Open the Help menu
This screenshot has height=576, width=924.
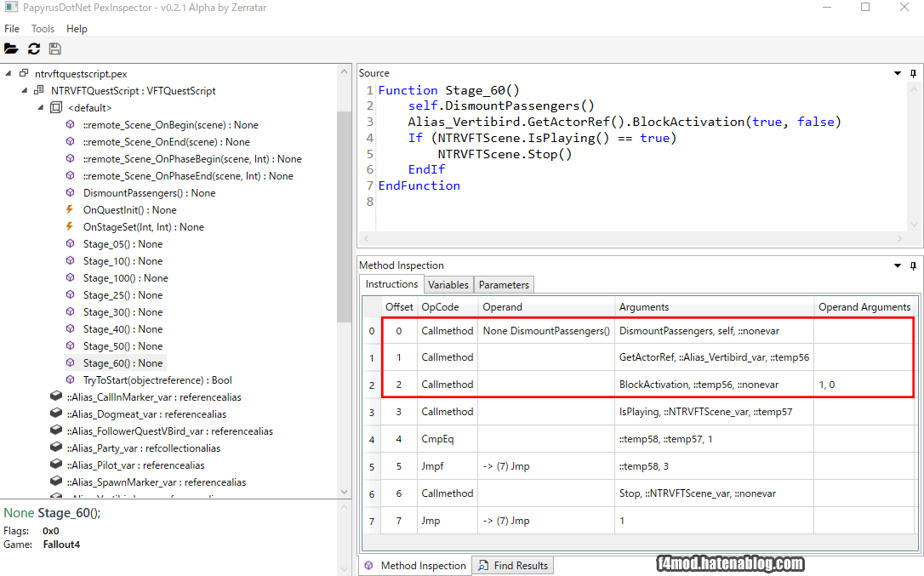[x=77, y=29]
